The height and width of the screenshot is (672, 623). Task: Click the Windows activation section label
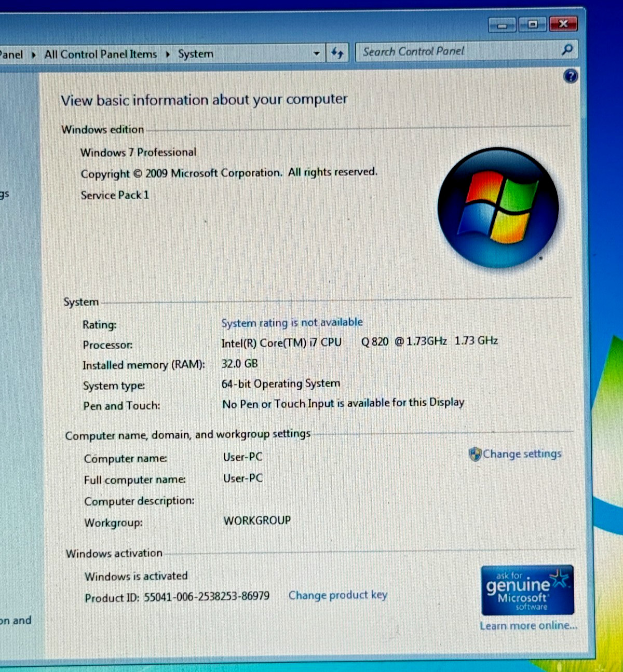(114, 553)
